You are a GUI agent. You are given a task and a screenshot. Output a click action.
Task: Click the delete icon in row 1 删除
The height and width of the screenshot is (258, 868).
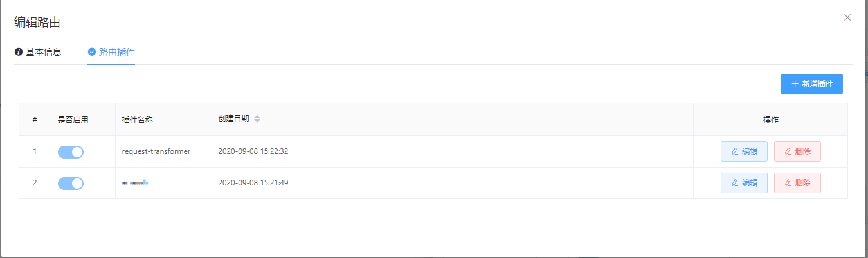click(x=788, y=151)
